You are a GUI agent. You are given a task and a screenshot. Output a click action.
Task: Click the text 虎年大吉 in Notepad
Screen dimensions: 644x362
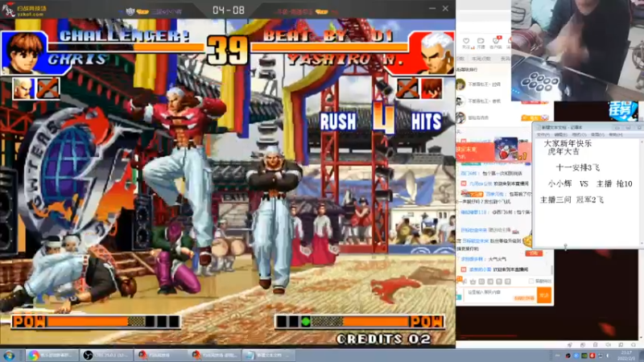click(563, 151)
